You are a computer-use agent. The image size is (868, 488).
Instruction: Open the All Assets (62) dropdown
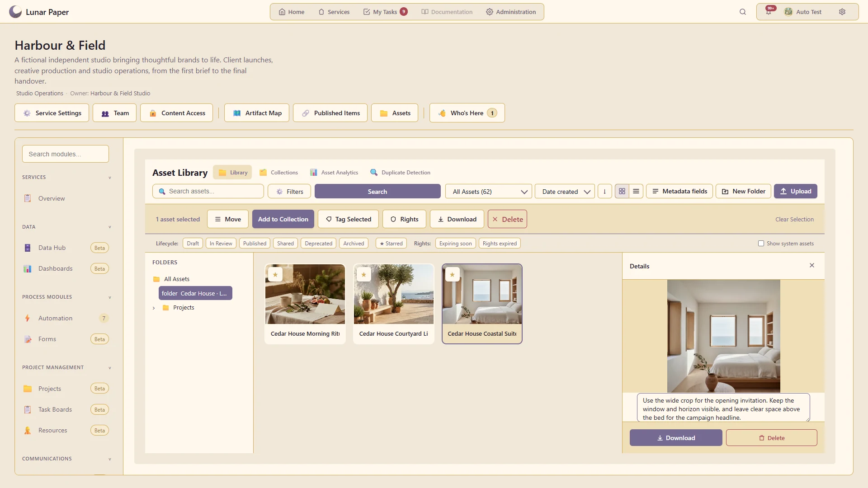point(489,192)
